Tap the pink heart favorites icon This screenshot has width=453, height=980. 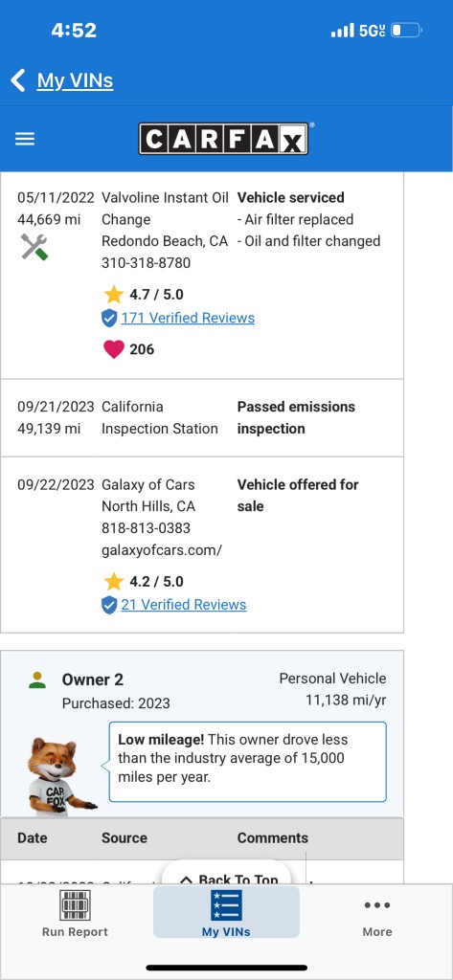point(113,349)
